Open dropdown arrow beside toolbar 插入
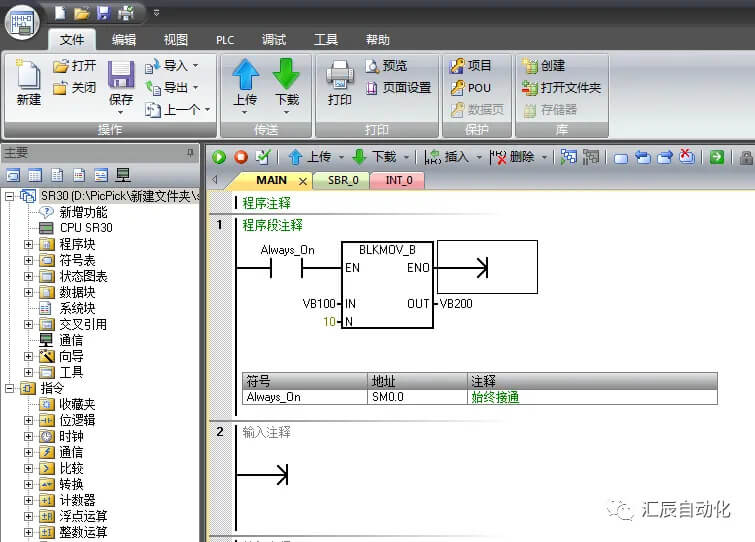 (479, 157)
